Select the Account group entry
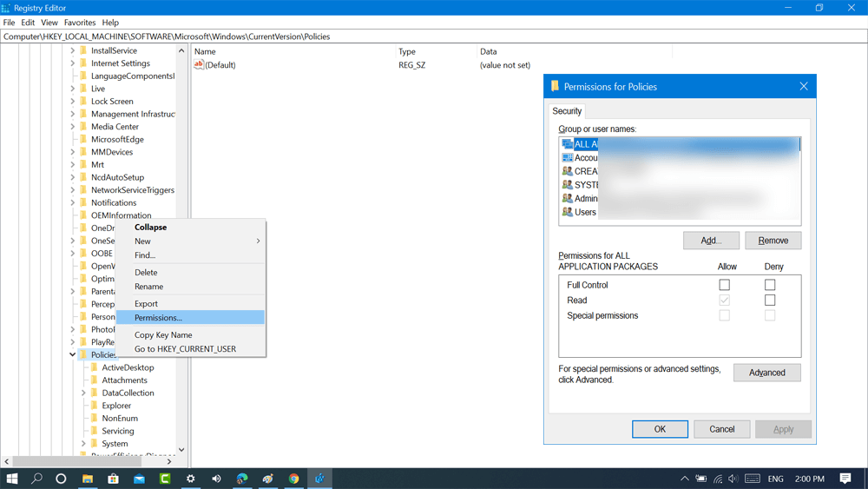This screenshot has width=868, height=489. coord(680,158)
